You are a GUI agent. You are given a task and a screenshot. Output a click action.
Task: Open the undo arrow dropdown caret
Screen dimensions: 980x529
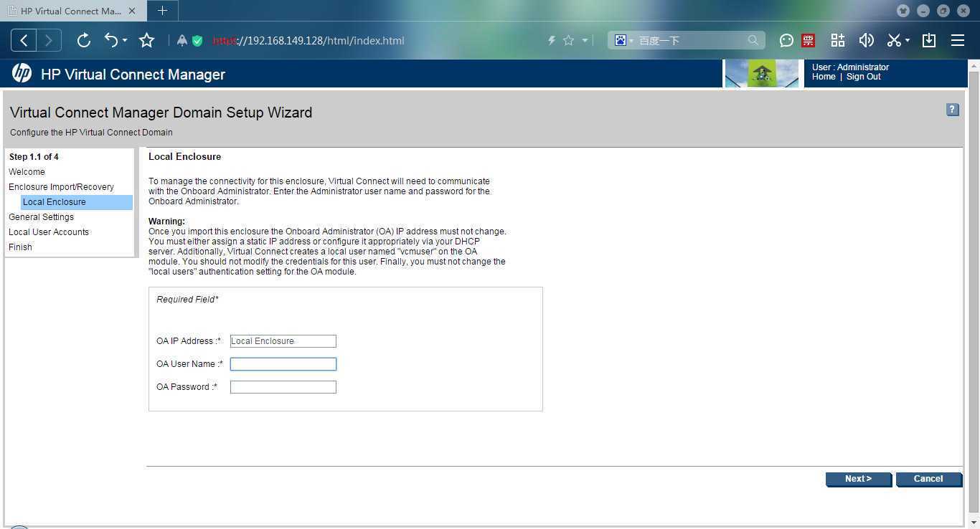(x=125, y=41)
